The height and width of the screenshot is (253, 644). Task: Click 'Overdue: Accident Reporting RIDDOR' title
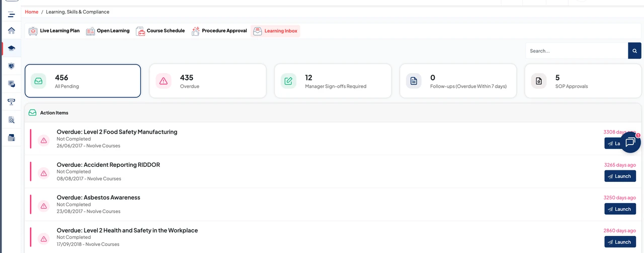coord(108,165)
